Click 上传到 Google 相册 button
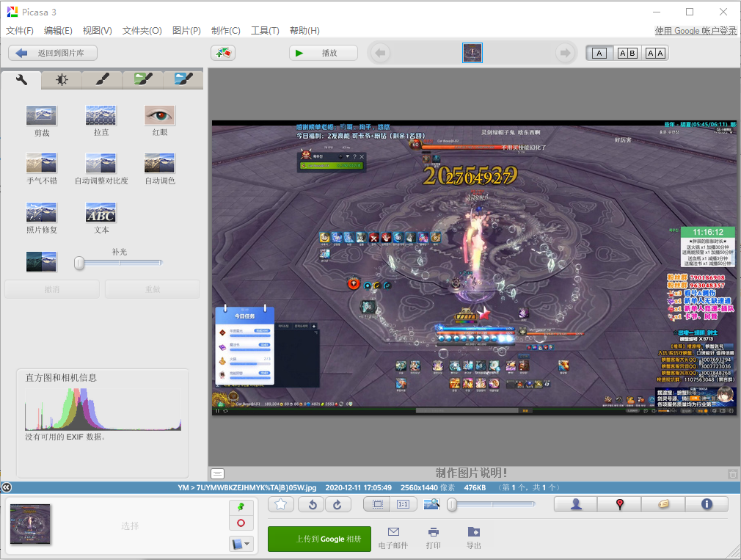 [x=319, y=539]
